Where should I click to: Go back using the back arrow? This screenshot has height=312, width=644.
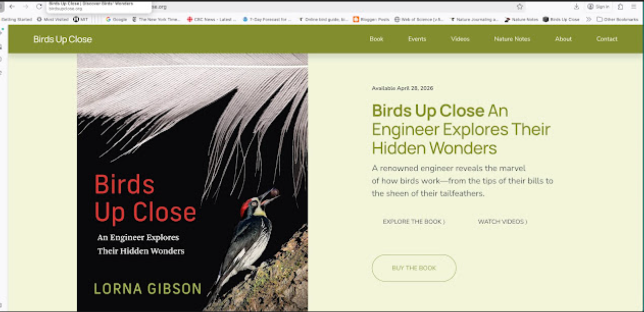[12, 7]
